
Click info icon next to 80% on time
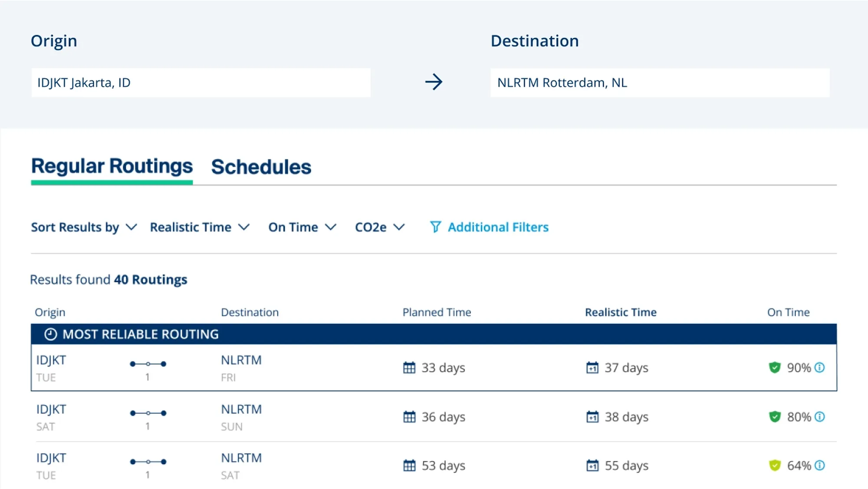click(819, 416)
